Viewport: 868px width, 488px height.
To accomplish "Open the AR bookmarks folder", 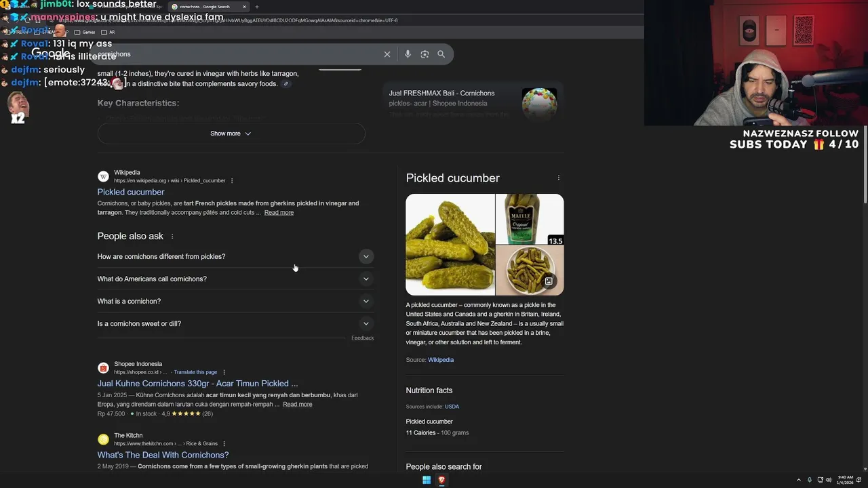I will 108,32.
